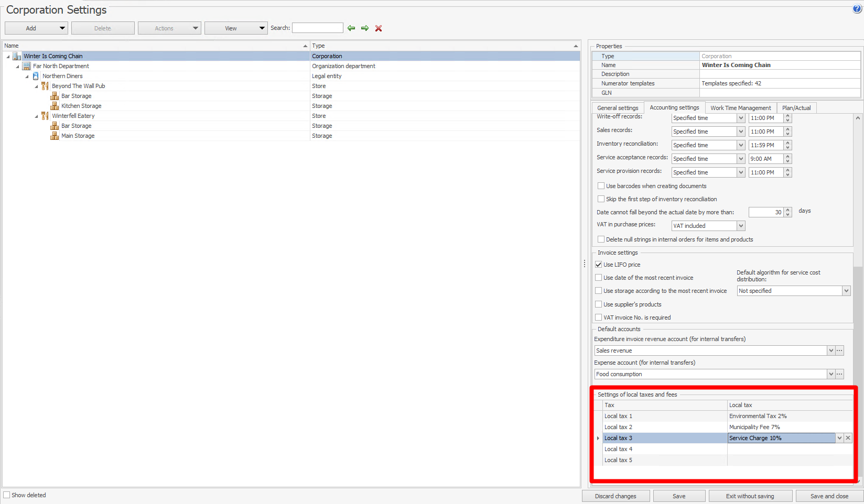864x504 pixels.
Task: Click the Kitchen Storage icon
Action: coord(55,106)
